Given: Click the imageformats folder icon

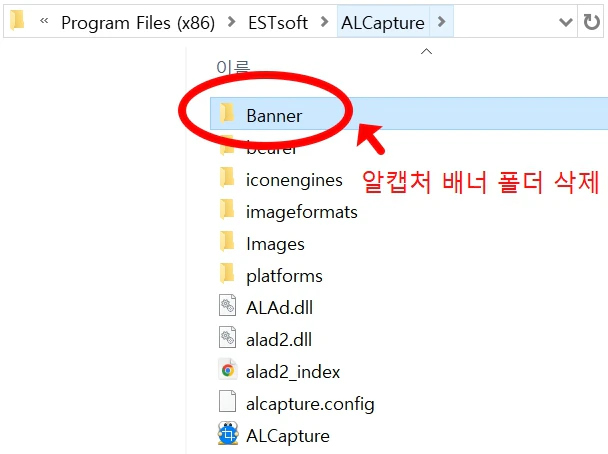Looking at the screenshot, I should tap(227, 209).
